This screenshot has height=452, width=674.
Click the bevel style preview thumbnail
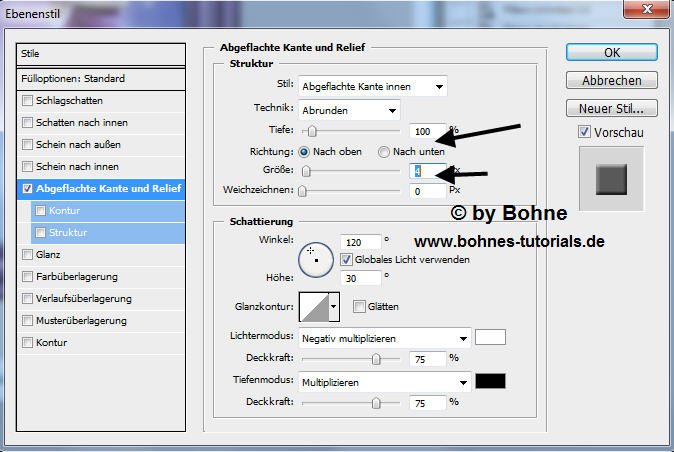coord(611,179)
